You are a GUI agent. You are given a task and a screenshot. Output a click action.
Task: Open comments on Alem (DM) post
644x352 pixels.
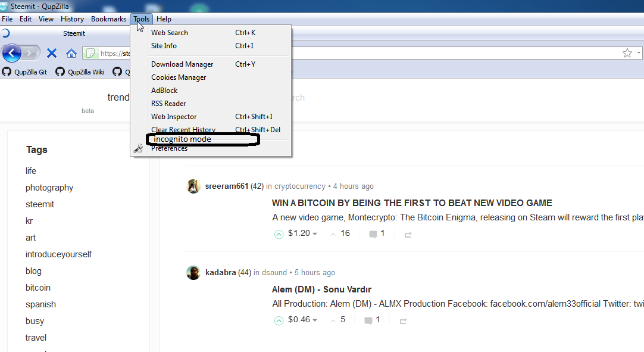pos(372,320)
